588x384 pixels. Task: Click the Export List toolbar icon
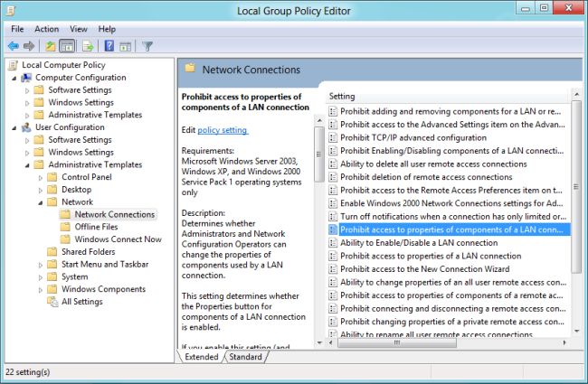pos(88,46)
